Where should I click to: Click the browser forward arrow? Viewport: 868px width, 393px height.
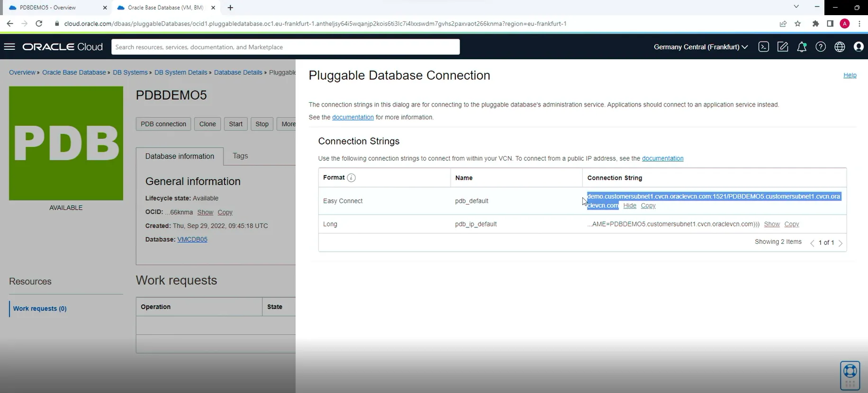click(25, 24)
